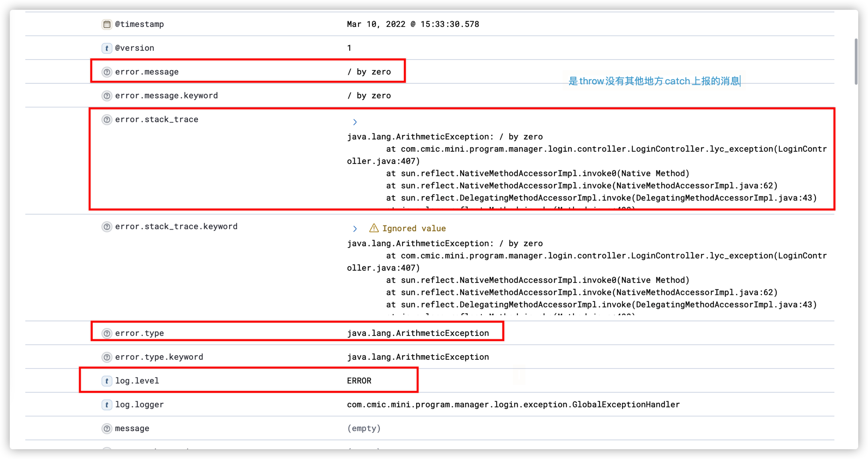Screen dimensions: 868x459
Task: Click the text-type icon beside log.level
Action: (x=107, y=381)
